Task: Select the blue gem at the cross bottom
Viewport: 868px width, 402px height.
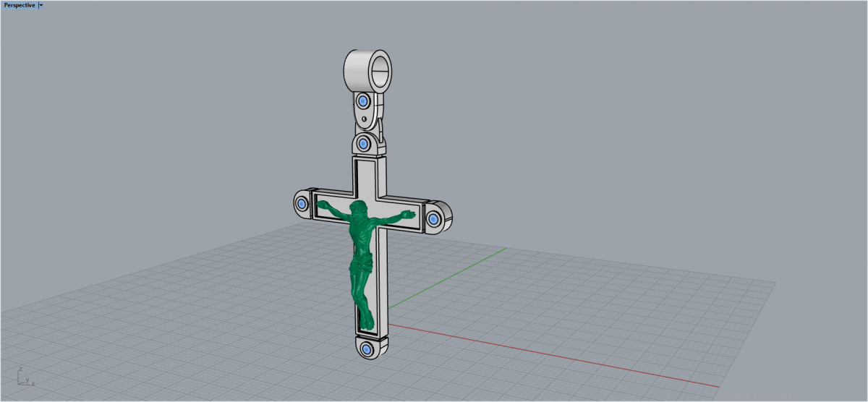Action: [x=367, y=350]
